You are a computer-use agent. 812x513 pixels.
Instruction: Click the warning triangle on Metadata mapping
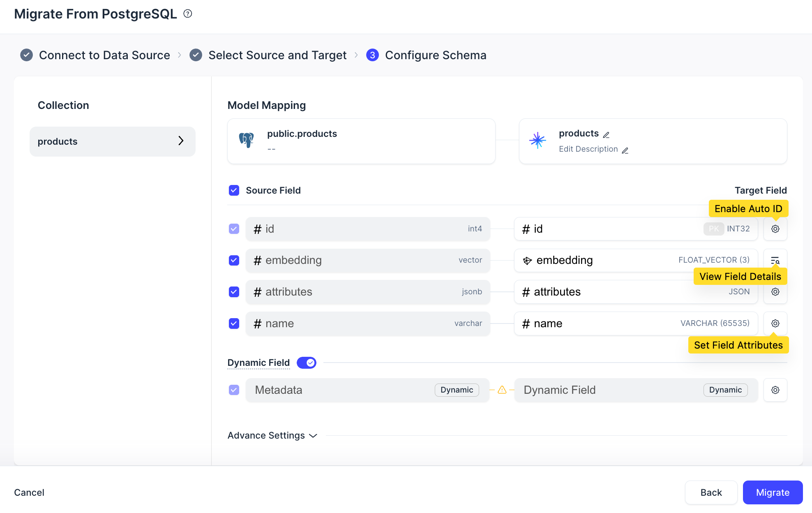[x=502, y=390]
